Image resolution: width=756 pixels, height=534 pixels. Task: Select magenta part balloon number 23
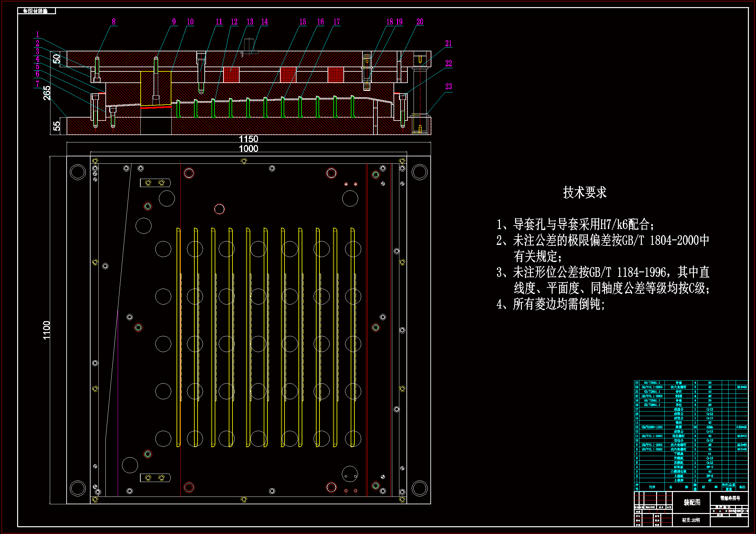click(x=448, y=87)
